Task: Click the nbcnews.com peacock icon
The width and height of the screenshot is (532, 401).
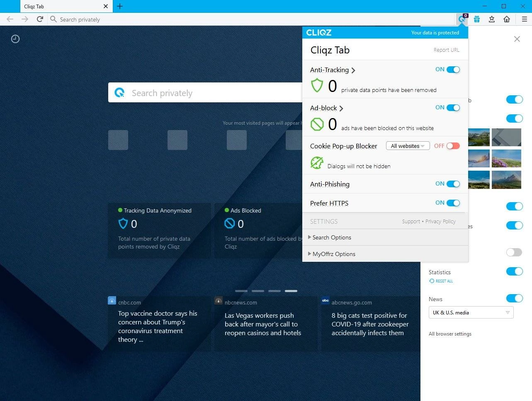Action: pyautogui.click(x=219, y=301)
